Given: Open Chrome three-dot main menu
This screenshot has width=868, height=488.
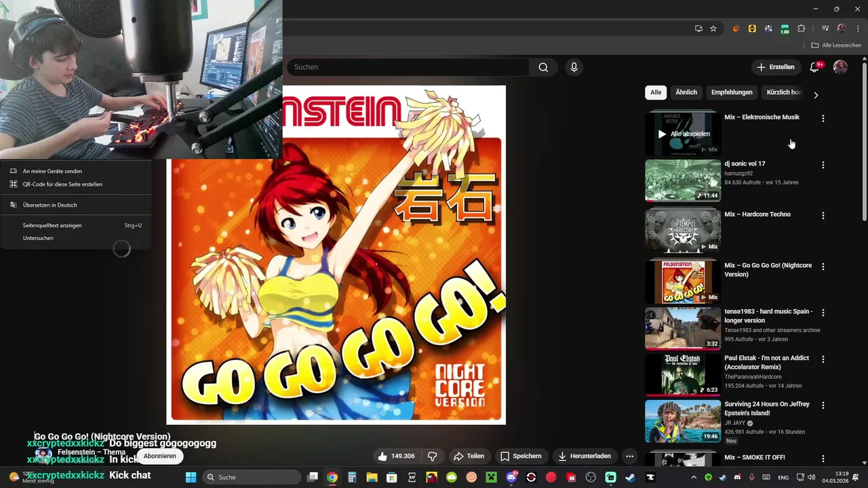Looking at the screenshot, I should pyautogui.click(x=858, y=28).
